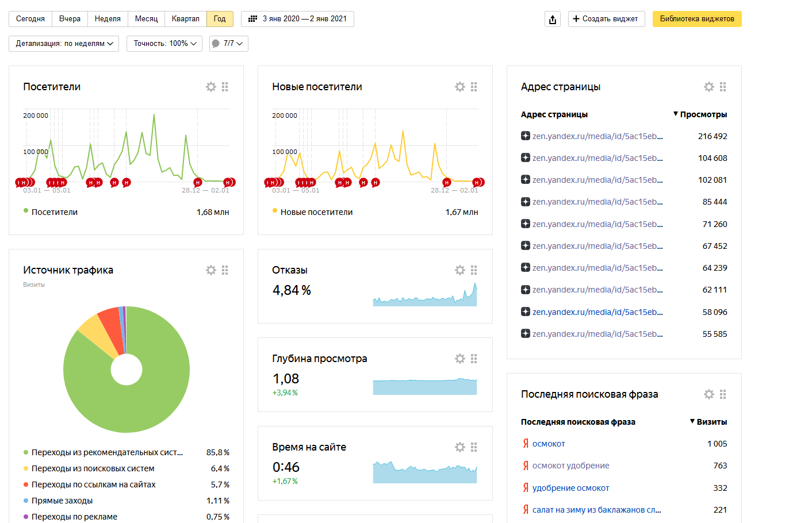Select Вчера period tab
This screenshot has height=523, width=812.
(70, 19)
